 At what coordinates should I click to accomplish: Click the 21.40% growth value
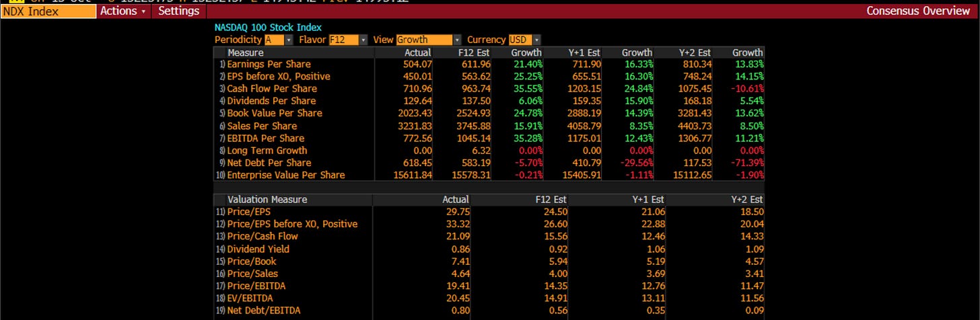(527, 64)
